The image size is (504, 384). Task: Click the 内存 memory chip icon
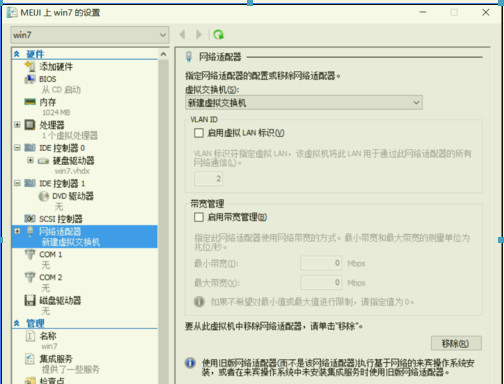[x=30, y=102]
